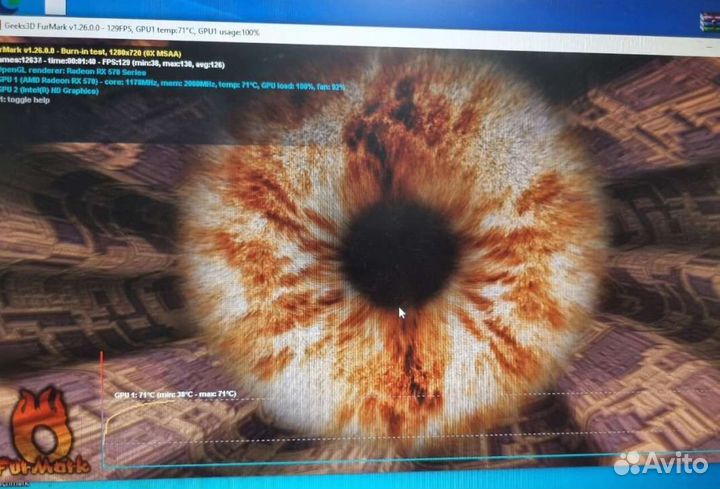Click the 'GPU 1: 71°C' graph label

(175, 394)
